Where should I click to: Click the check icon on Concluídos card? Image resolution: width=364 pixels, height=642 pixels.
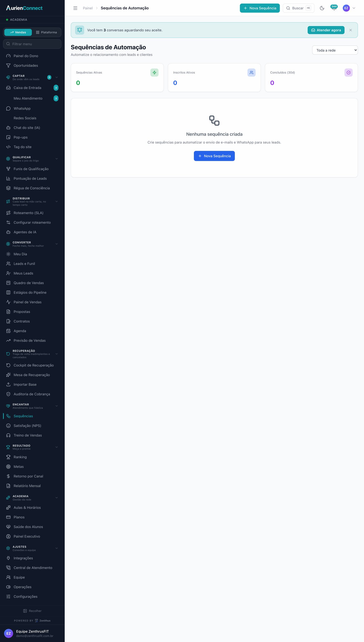[x=349, y=73]
